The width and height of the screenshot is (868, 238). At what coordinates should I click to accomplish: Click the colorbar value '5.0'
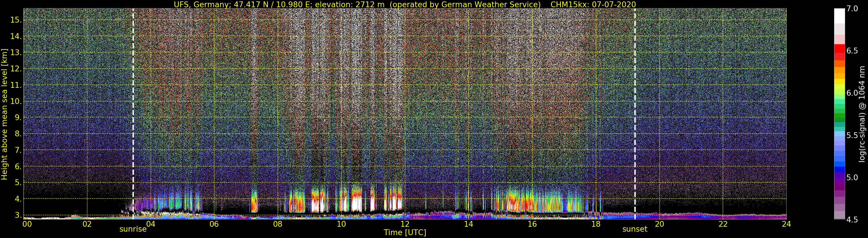point(852,177)
